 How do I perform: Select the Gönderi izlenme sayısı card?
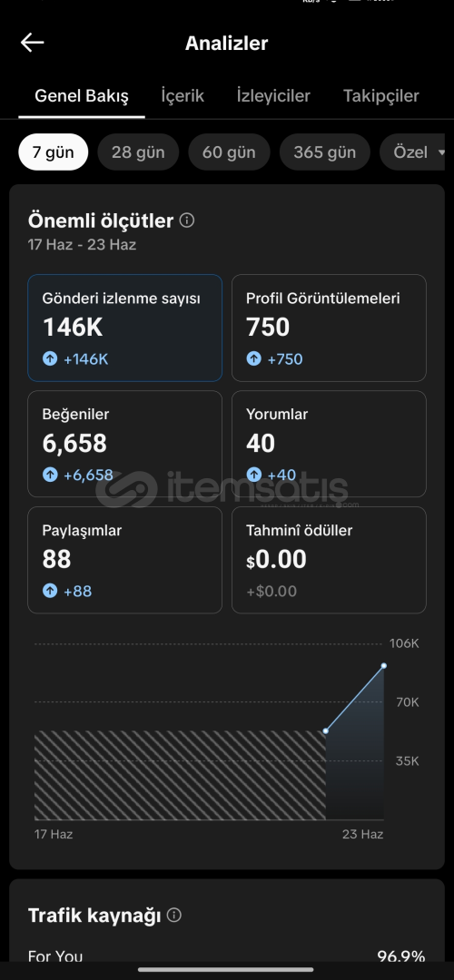[x=124, y=328]
